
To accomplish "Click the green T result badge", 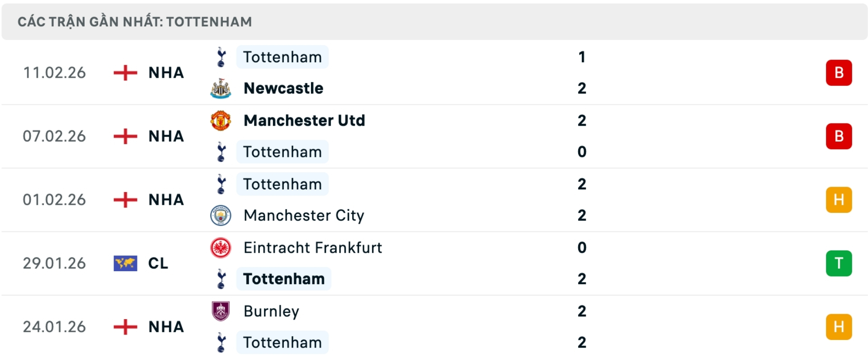I will tap(839, 263).
